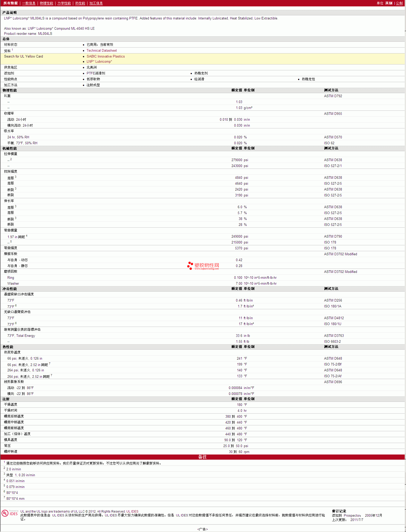Click the 北美洲 availability entry

[x=92, y=68]
